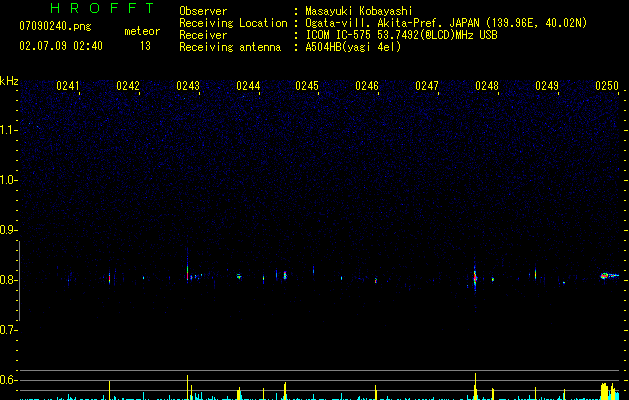Select antenna value A504HB(yagi 4el)
Screen dimensions: 629x400
(x=353, y=47)
